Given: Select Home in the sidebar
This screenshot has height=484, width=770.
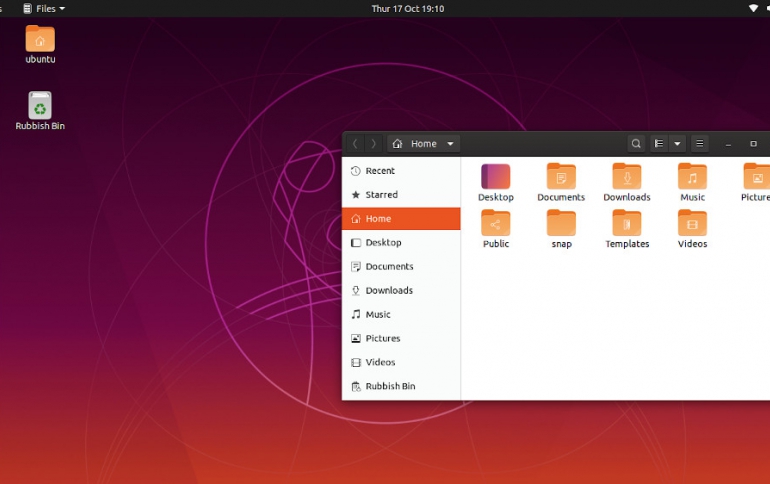Looking at the screenshot, I should [401, 218].
